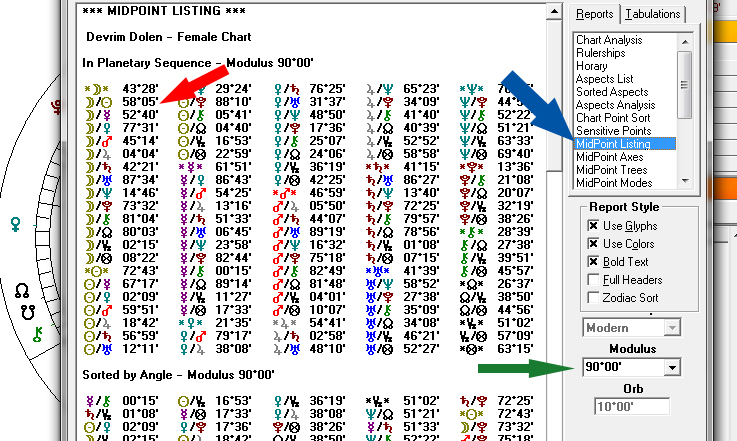737x441 pixels.
Task: Click Mercury position value 61°51'
Action: coord(234,167)
